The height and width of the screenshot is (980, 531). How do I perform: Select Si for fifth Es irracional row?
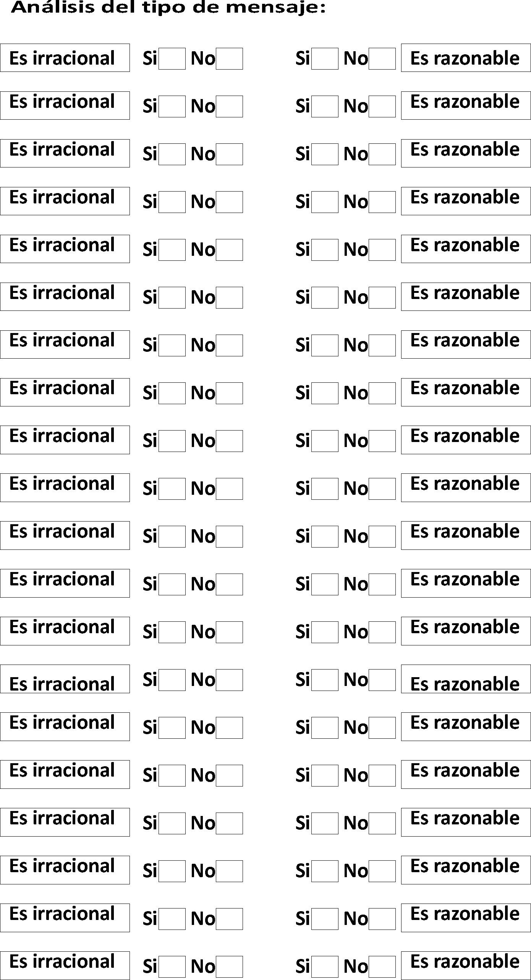pos(172,250)
